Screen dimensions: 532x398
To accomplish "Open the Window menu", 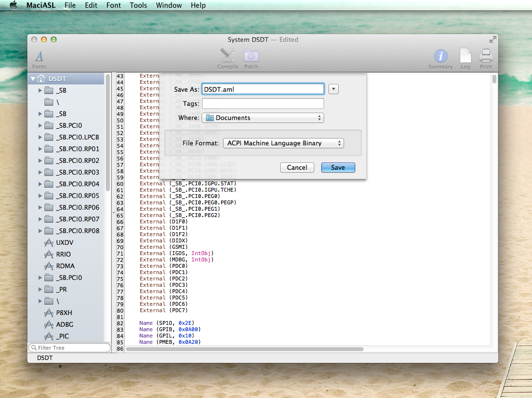I will 169,5.
